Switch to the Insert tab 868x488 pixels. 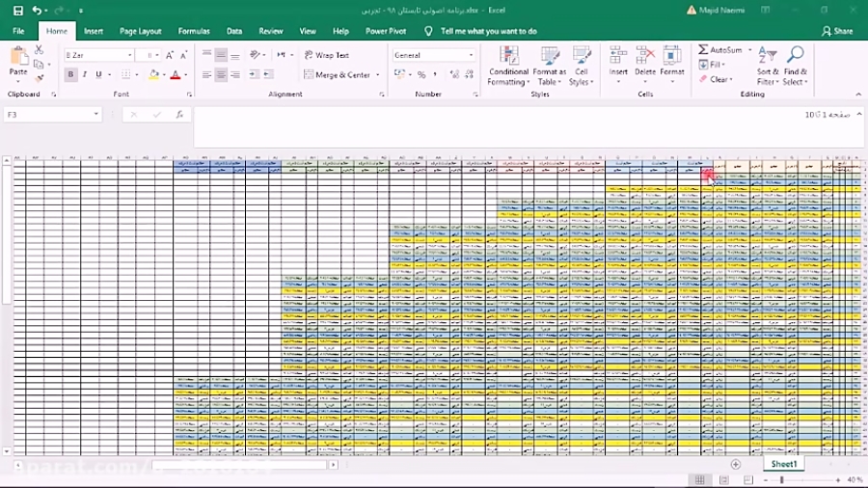pyautogui.click(x=94, y=31)
